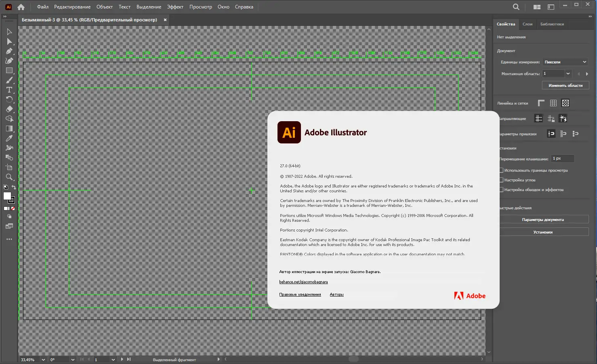Toggle rulers in the Properties panel

[541, 103]
